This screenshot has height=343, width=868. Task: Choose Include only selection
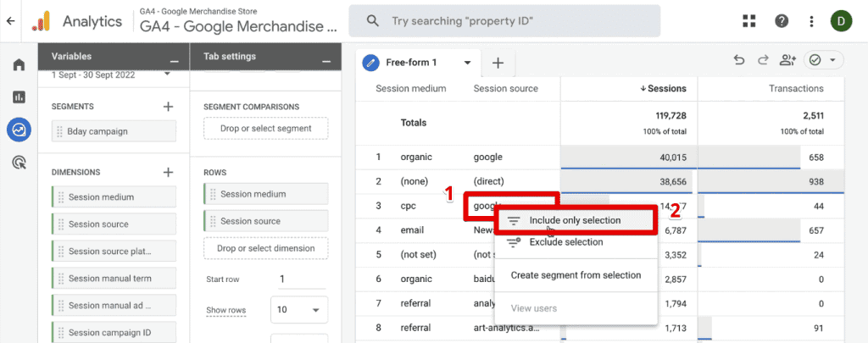576,220
